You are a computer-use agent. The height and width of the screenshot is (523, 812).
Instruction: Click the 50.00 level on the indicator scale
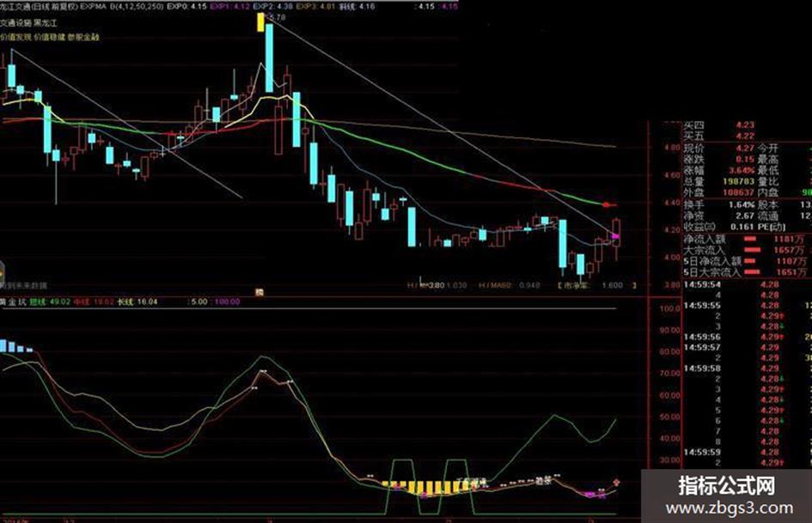[670, 417]
